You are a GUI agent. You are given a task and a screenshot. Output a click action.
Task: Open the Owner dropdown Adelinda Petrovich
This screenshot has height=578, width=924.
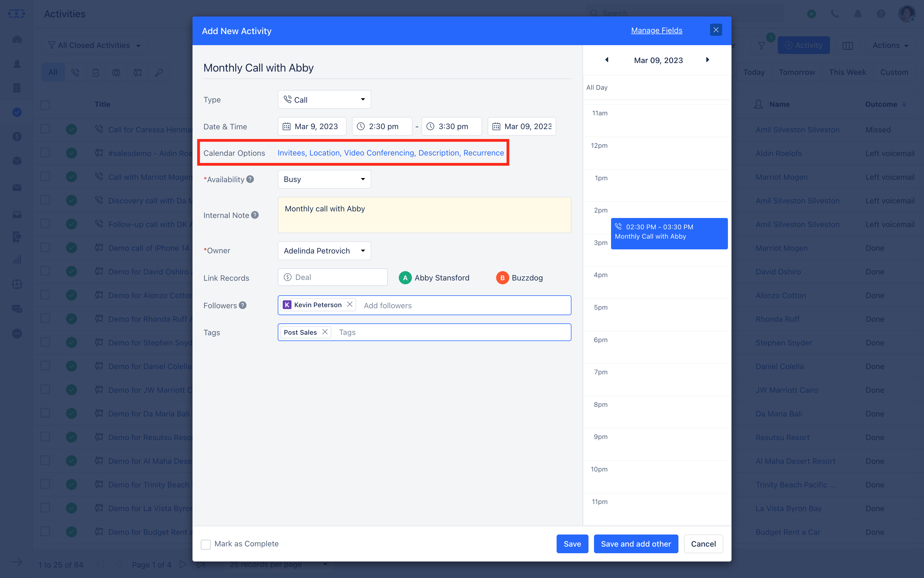pos(324,250)
